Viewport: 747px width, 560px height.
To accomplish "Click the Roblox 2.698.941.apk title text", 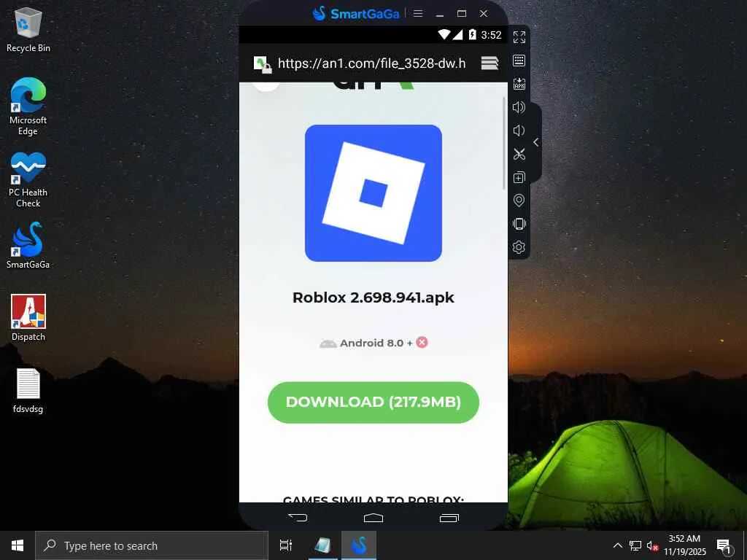I will point(373,297).
